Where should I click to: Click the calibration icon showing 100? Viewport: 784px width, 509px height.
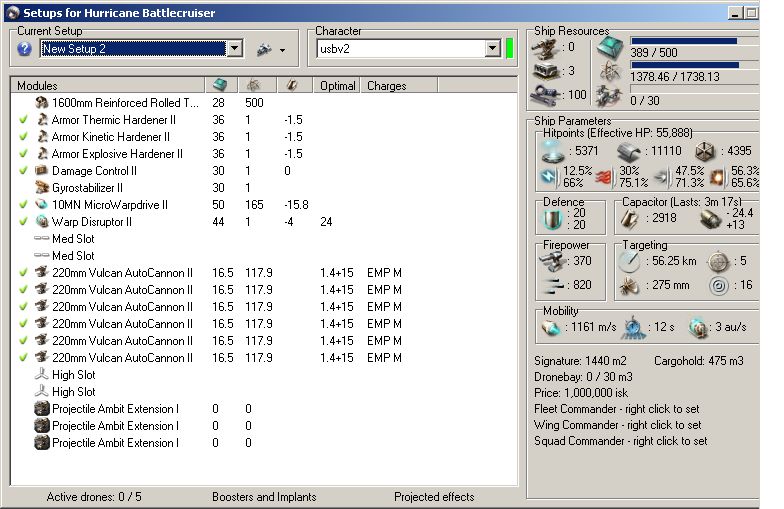545,94
